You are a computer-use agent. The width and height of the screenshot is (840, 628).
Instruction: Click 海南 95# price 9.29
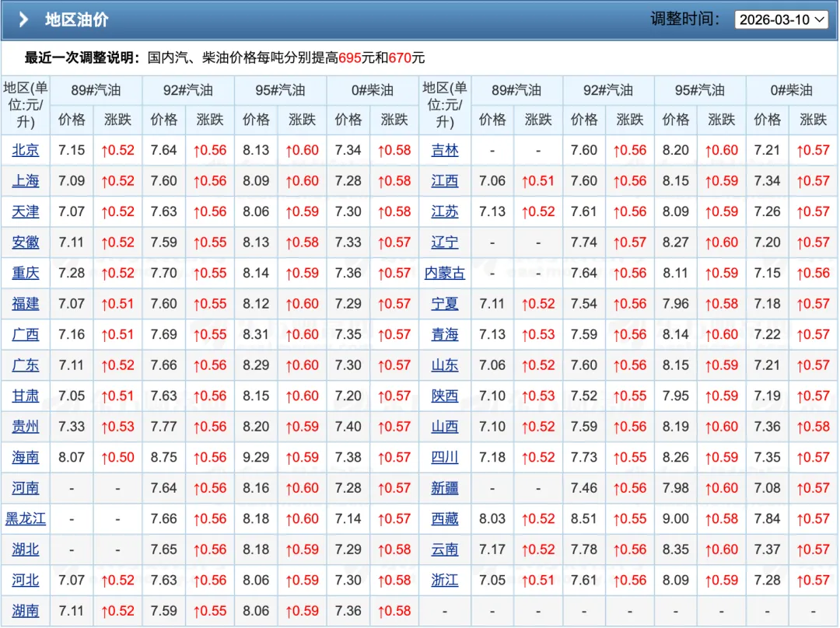(256, 457)
